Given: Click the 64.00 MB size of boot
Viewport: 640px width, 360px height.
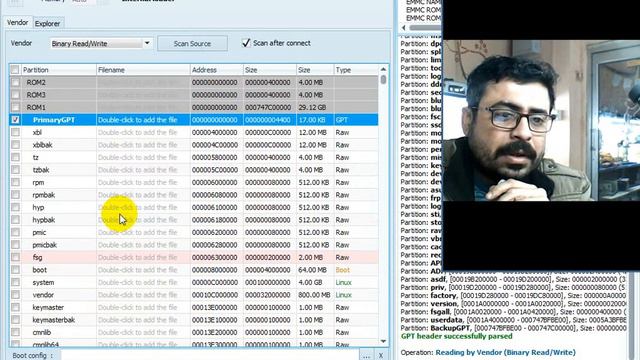Looking at the screenshot, I should (x=312, y=270).
